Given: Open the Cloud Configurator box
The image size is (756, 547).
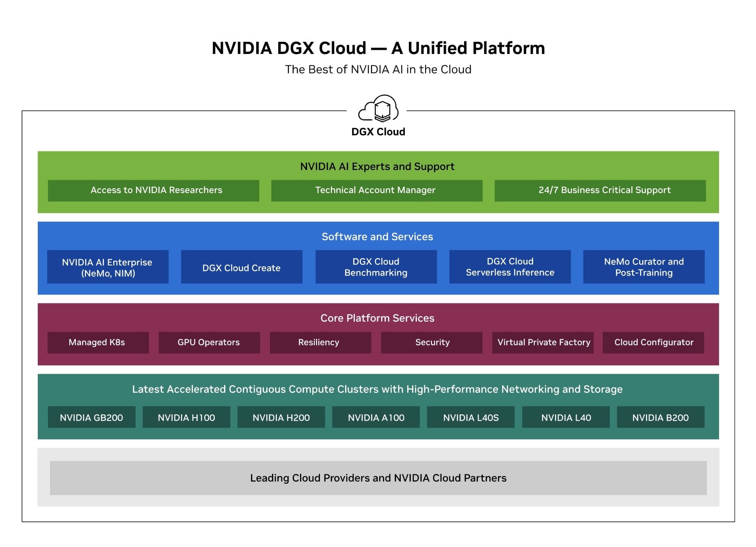Looking at the screenshot, I should point(654,342).
